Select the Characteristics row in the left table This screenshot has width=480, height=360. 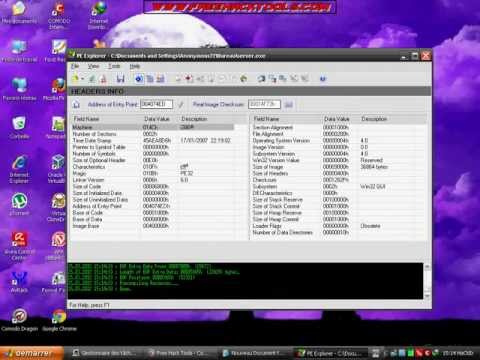click(153, 167)
